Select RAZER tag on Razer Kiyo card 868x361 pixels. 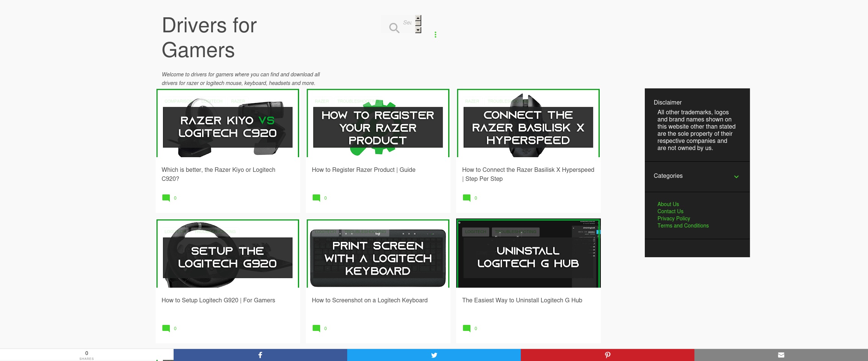coord(238,101)
